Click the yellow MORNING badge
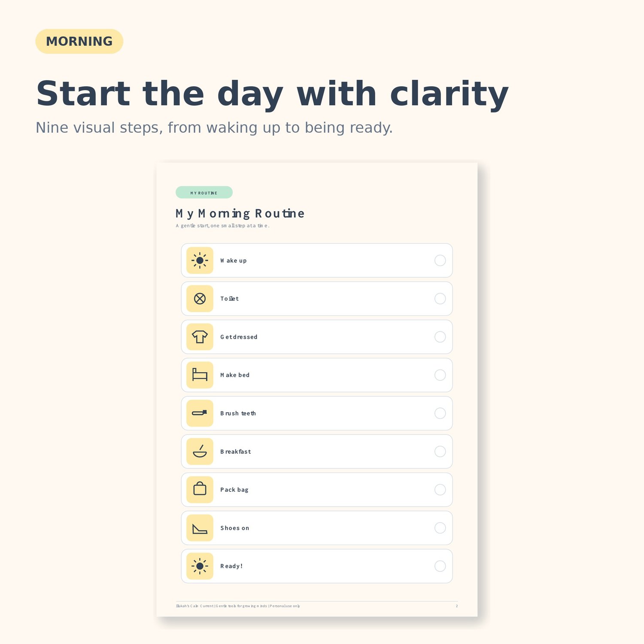 [79, 41]
